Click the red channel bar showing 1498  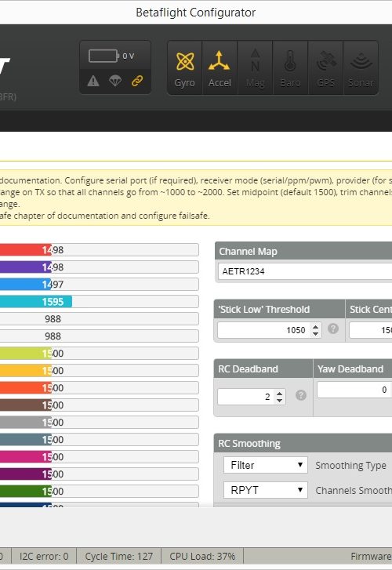[x=99, y=250]
